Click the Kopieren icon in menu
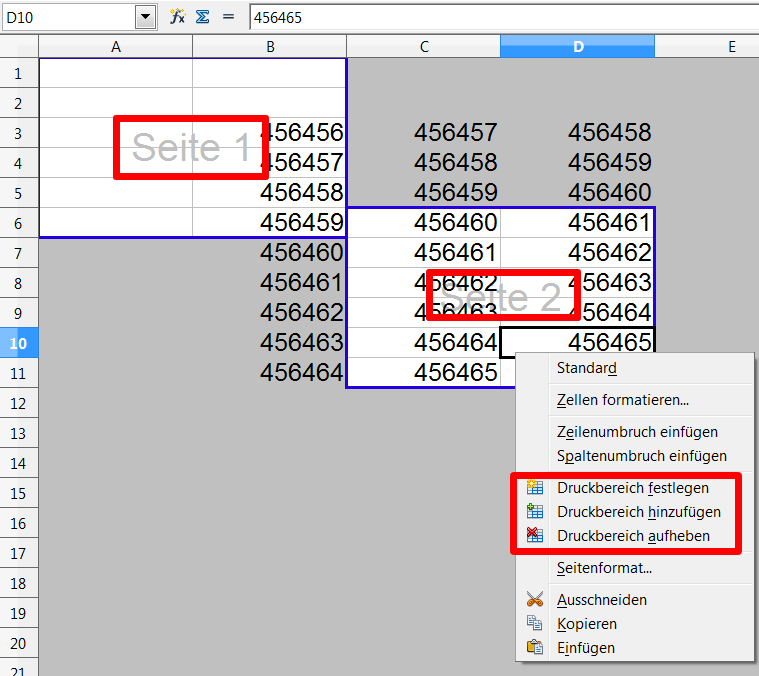Image resolution: width=759 pixels, height=676 pixels. pos(535,624)
